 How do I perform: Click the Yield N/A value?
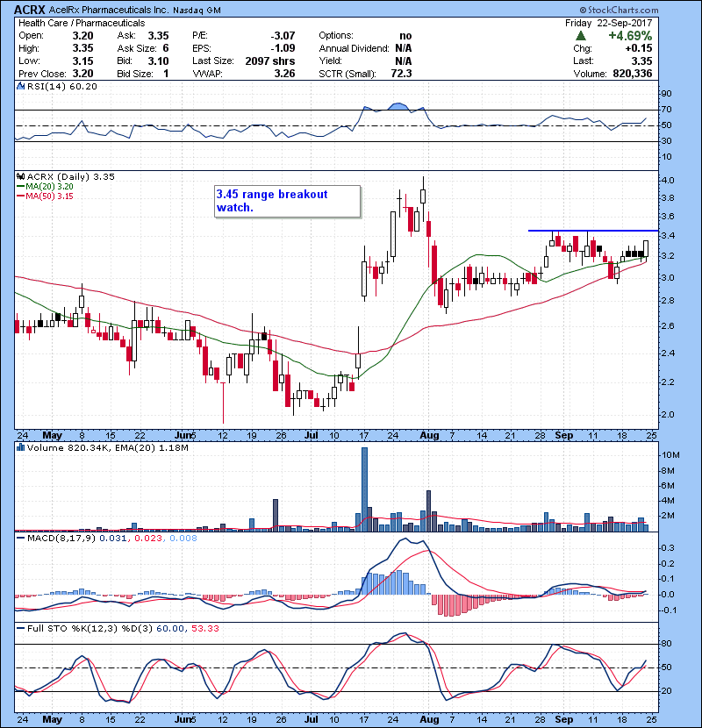[x=404, y=61]
